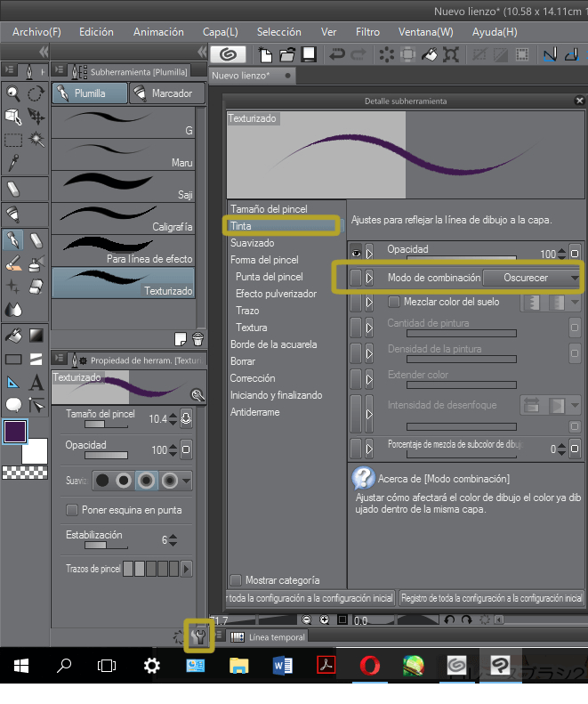Click the Undo arrow in toolbar

click(337, 54)
